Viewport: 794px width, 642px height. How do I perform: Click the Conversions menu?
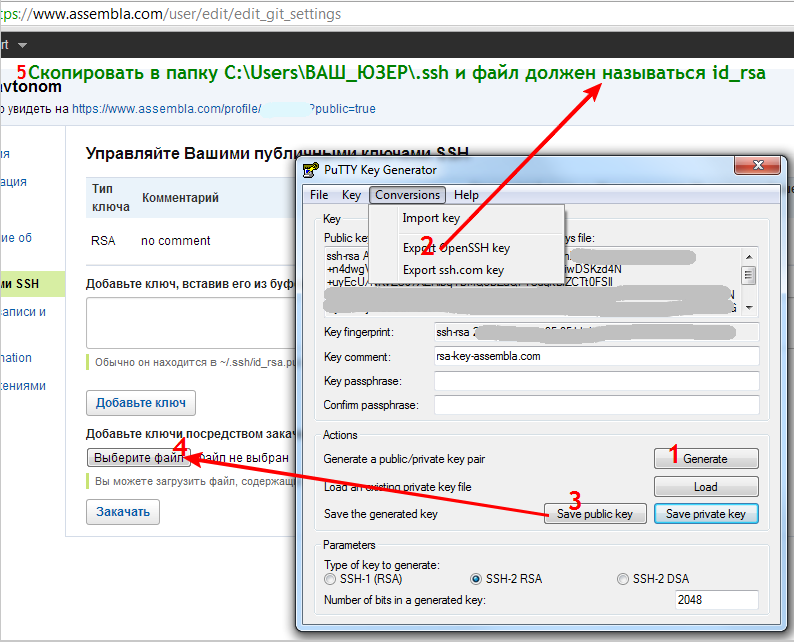408,195
